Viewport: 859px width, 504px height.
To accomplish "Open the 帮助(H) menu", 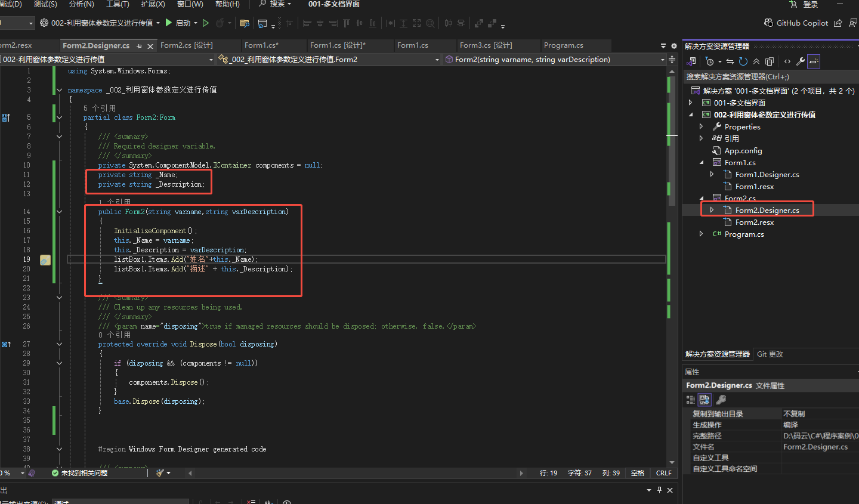I will [x=227, y=4].
